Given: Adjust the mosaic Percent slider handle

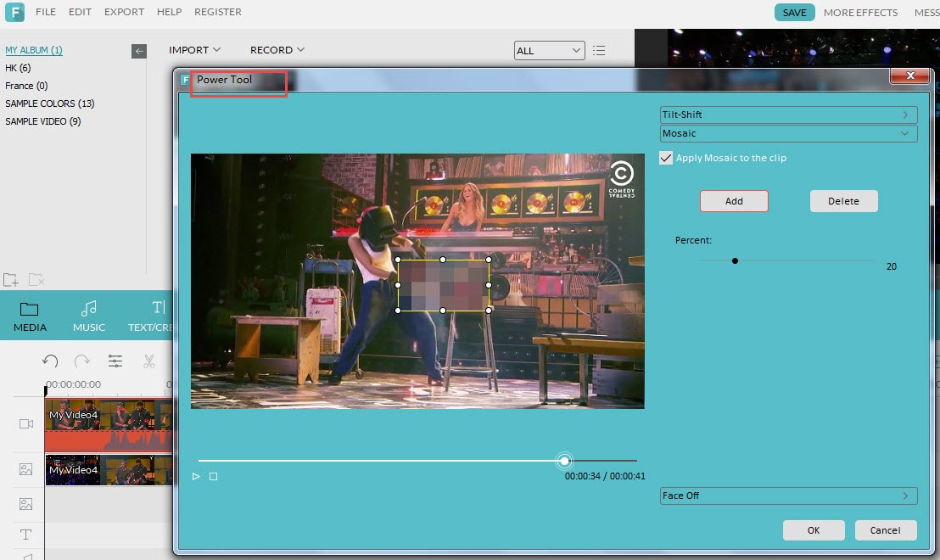Looking at the screenshot, I should coord(735,260).
